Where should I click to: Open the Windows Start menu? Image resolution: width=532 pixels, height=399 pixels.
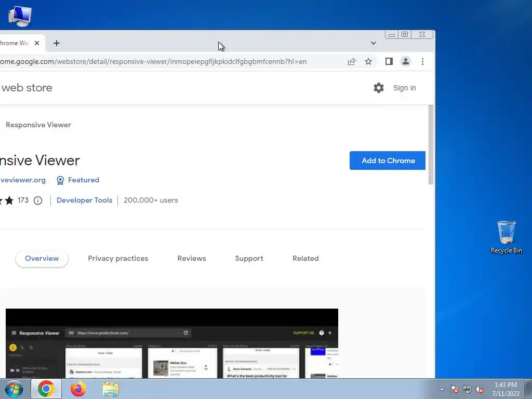point(14,389)
